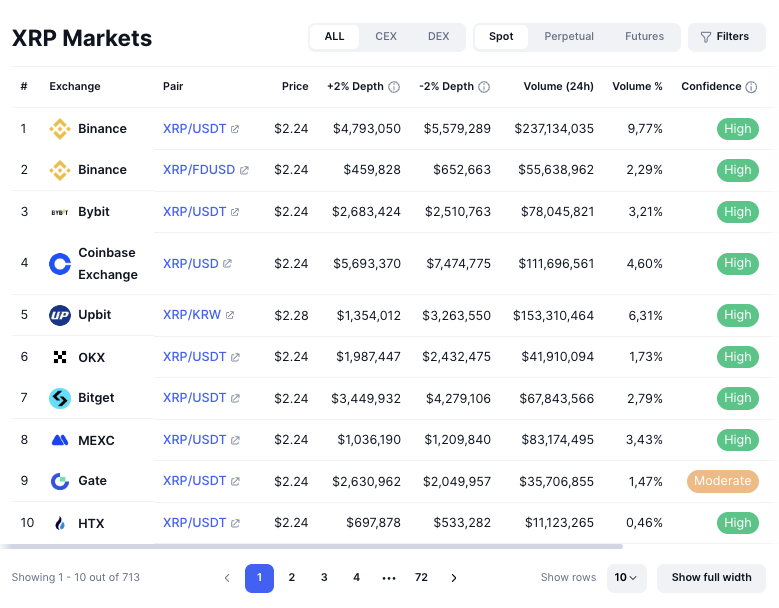Click the external link icon beside Binance XRP/FDUSD
This screenshot has width=779, height=608.
[244, 170]
